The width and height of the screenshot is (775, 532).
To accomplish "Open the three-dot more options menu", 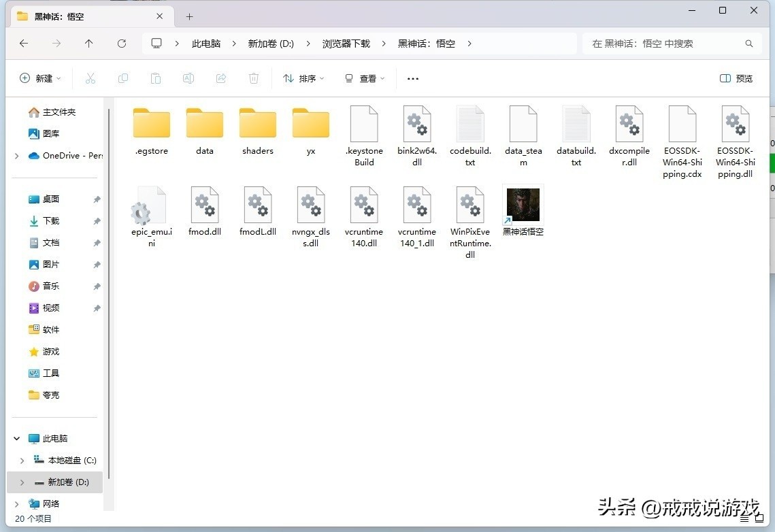I will coord(412,78).
